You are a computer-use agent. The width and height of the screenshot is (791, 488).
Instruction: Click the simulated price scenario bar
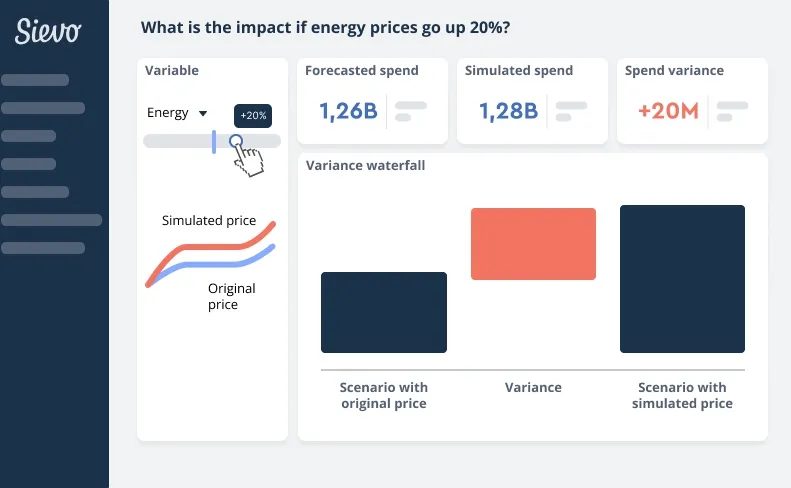[x=682, y=279]
